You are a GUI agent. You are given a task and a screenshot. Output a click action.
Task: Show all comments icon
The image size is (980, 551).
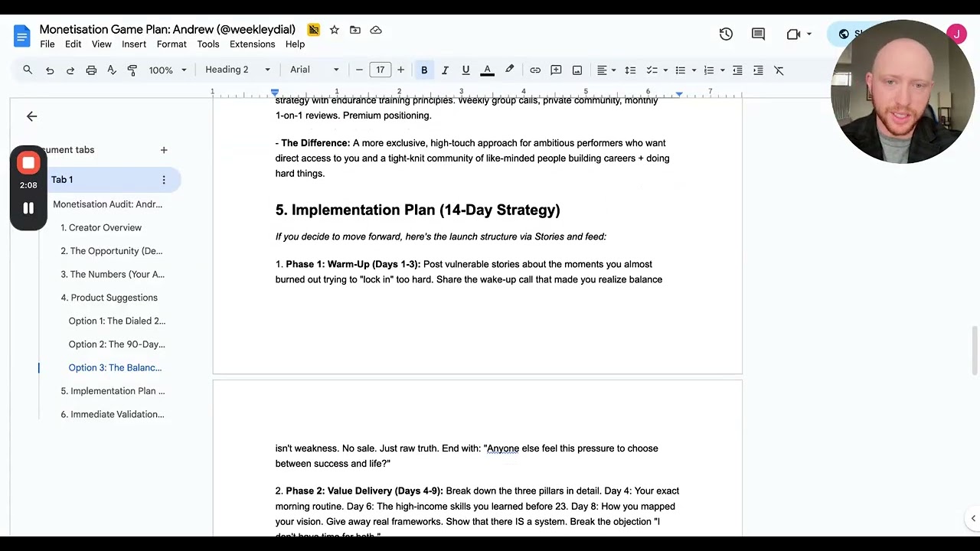[758, 34]
